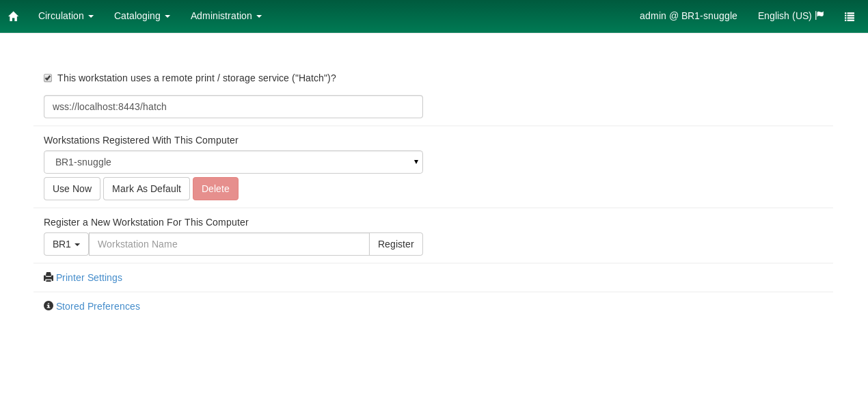Click the red Delete button
868x402 pixels.
[x=215, y=189]
